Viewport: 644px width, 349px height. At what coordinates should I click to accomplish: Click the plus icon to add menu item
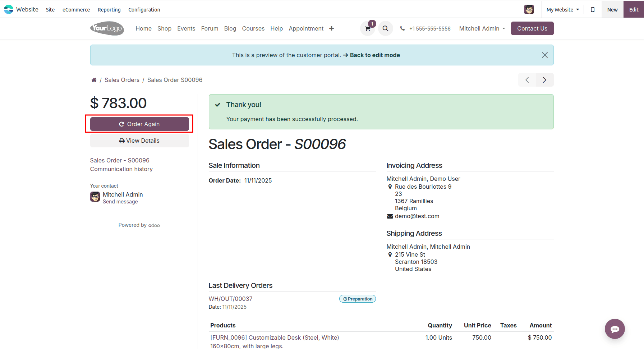[331, 28]
